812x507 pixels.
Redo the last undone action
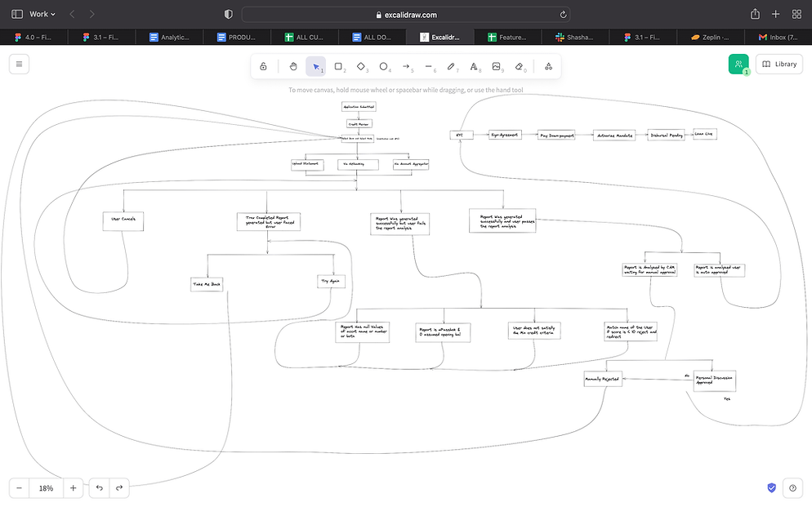[x=119, y=488]
